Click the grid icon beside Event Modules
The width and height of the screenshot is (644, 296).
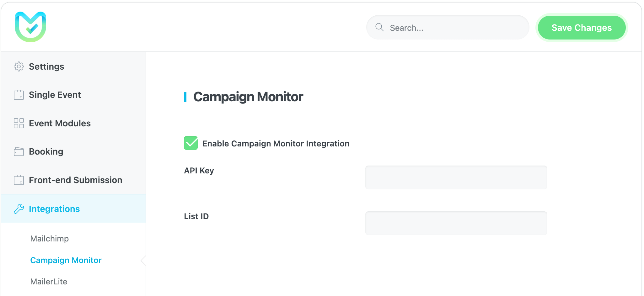19,123
